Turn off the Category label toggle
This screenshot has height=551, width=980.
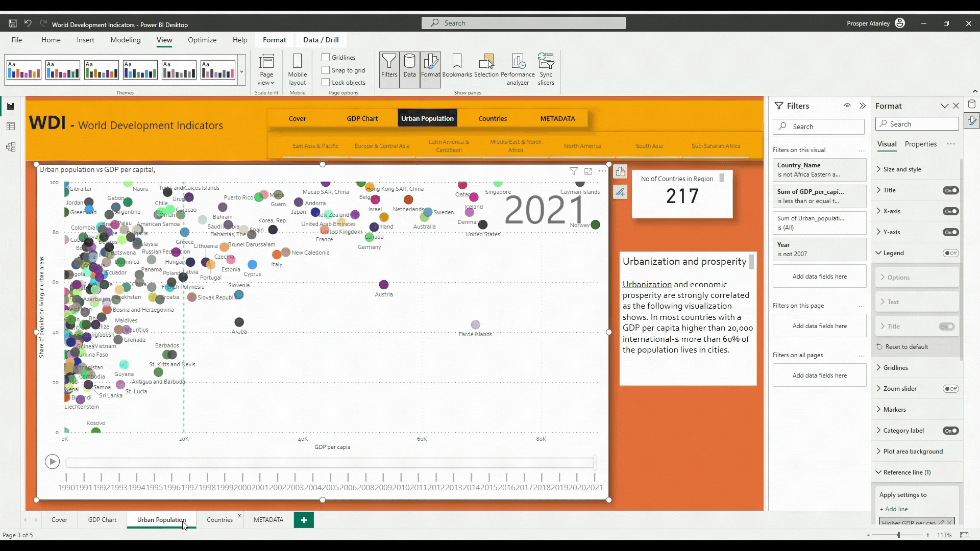point(950,431)
